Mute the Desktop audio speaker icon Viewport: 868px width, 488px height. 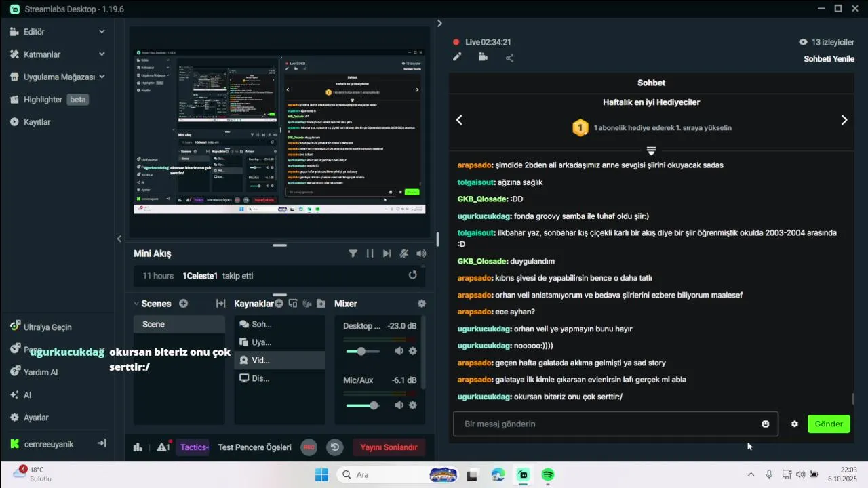click(399, 351)
